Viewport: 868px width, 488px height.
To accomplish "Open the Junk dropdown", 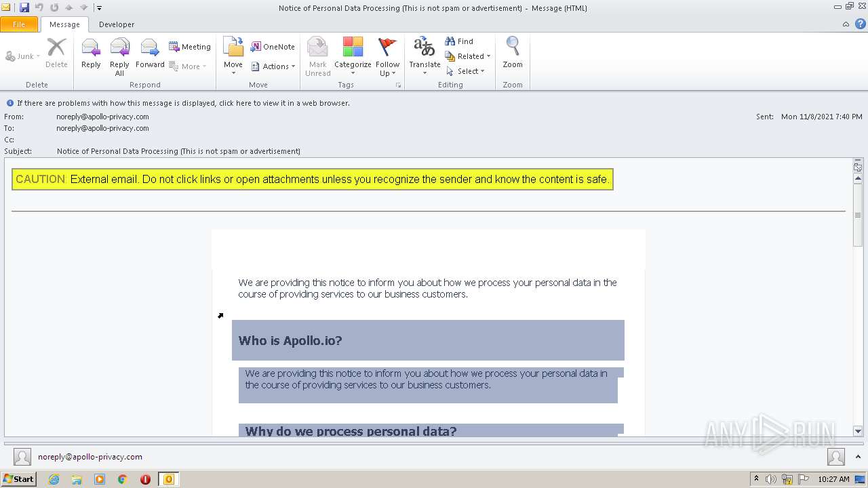I will (x=23, y=56).
